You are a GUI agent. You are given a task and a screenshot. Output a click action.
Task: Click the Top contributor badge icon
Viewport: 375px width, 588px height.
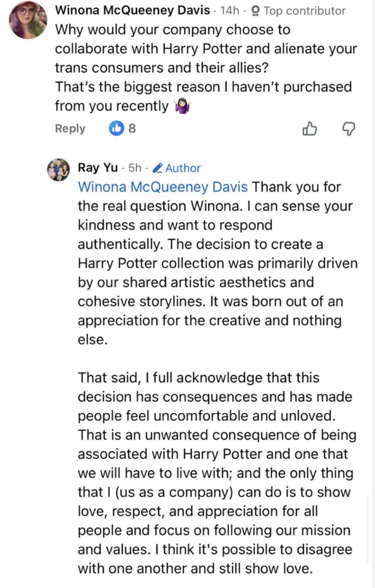256,11
